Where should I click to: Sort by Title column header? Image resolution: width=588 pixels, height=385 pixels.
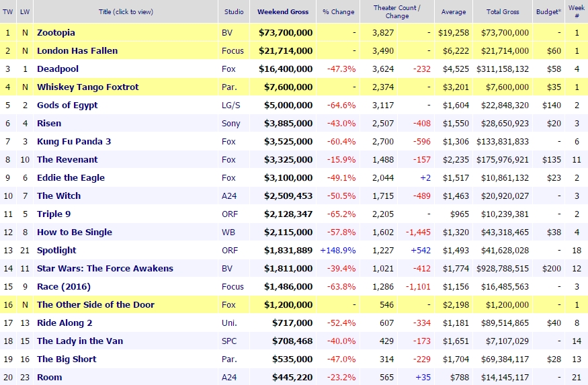point(126,12)
